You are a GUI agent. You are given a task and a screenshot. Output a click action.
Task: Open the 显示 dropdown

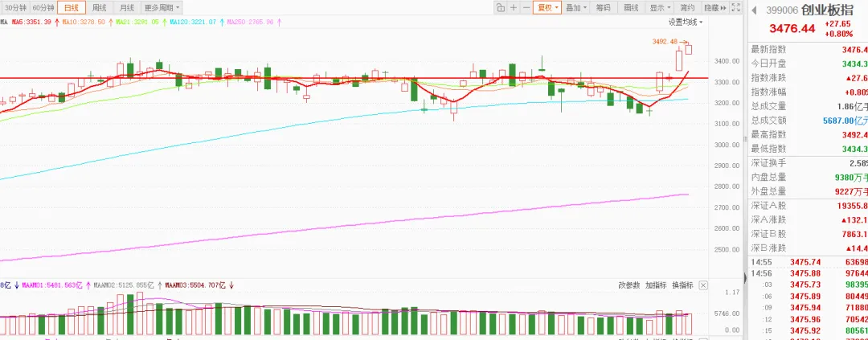[659, 8]
